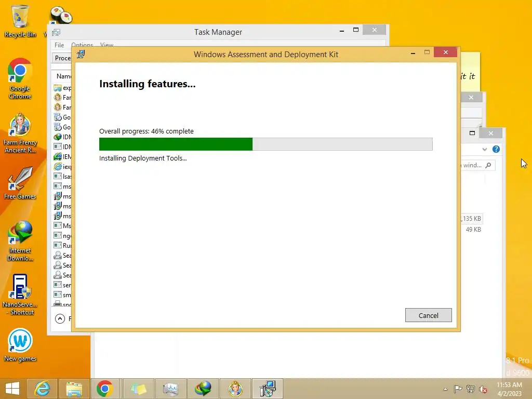Switch to the Processes tab in Task Manager
This screenshot has width=532, height=399.
coord(62,58)
